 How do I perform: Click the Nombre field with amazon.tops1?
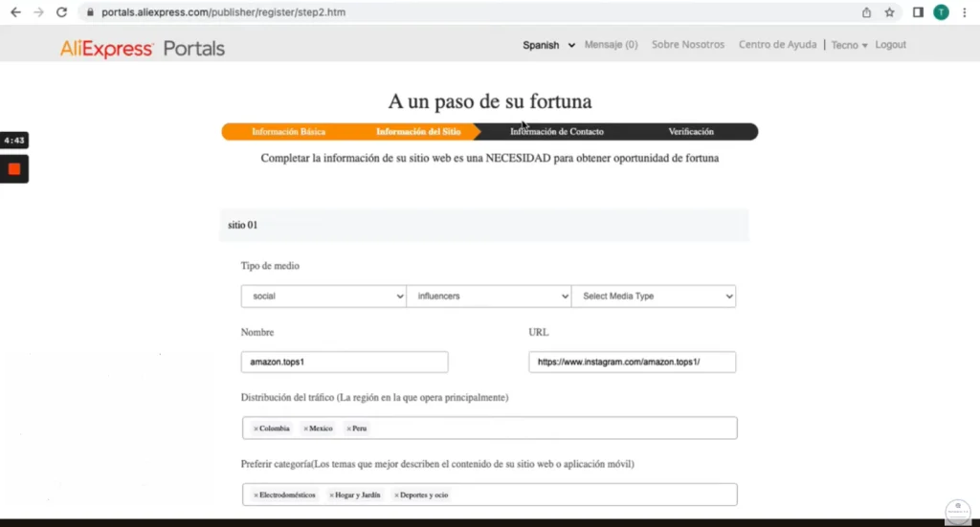345,362
